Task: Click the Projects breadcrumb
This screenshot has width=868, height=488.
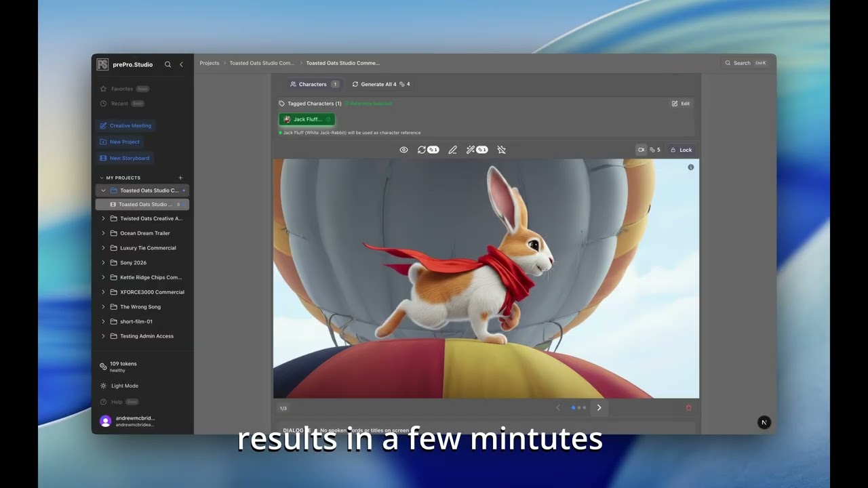Action: (x=210, y=63)
